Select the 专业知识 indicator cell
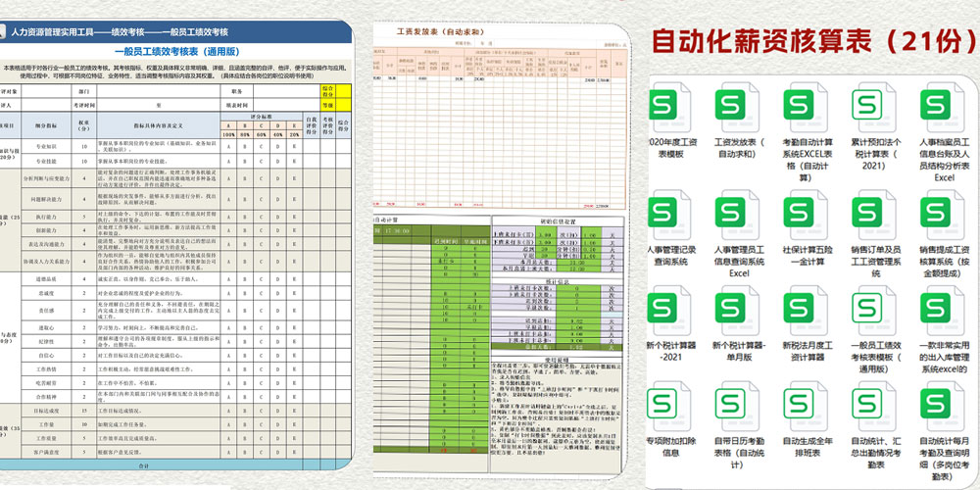980x490 pixels. 47,145
